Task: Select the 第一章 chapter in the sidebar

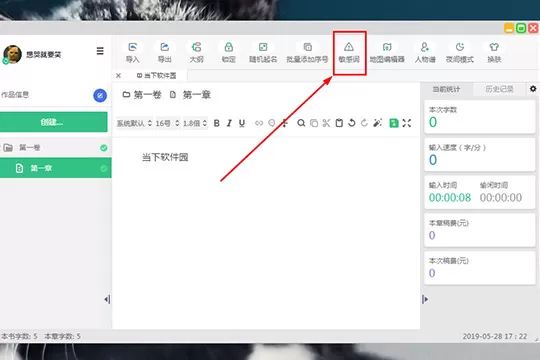Action: pos(55,168)
